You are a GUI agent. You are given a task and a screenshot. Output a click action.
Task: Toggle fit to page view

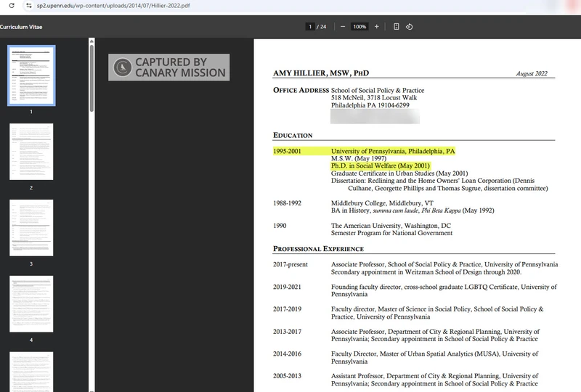(x=396, y=27)
